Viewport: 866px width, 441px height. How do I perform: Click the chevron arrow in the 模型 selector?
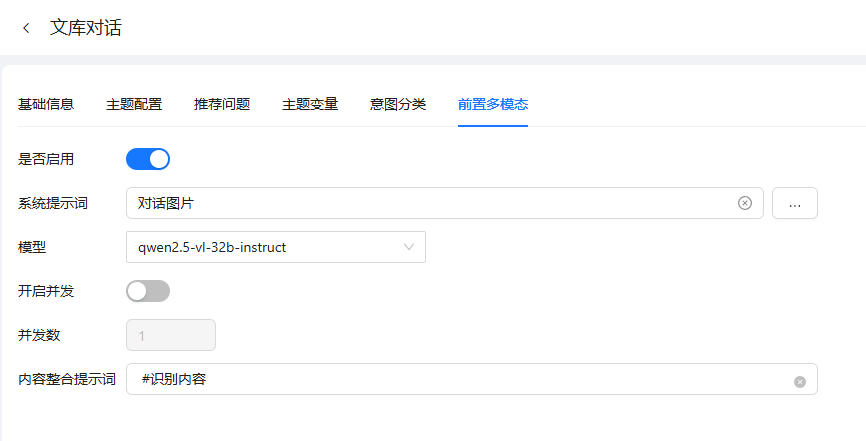click(409, 247)
